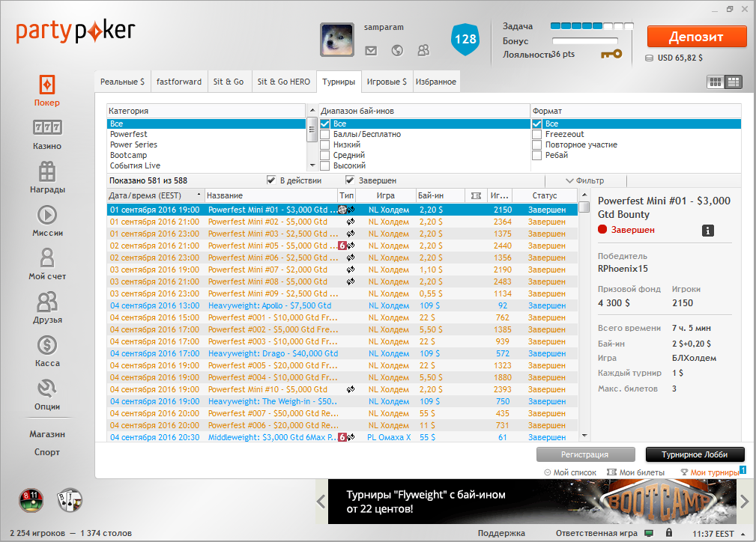Click the lock icon in status bar
This screenshot has height=542, width=756.
[669, 533]
